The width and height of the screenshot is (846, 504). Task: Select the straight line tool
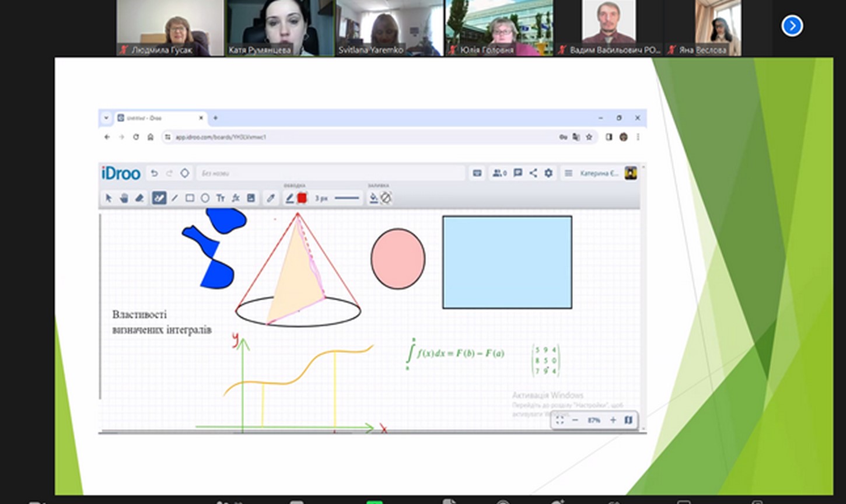(x=174, y=198)
